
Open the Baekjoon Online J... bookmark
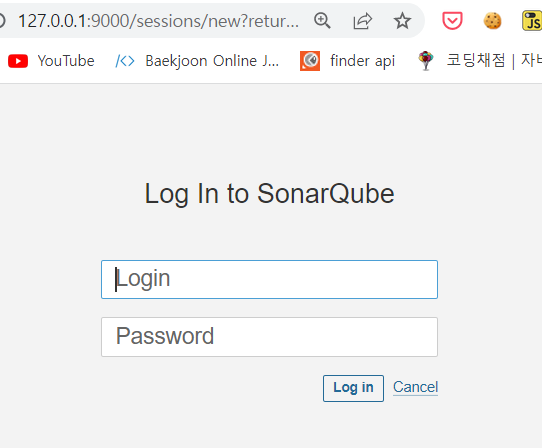(x=212, y=61)
